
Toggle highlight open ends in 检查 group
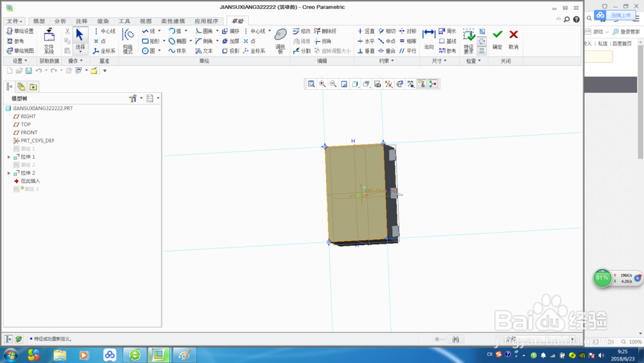(482, 41)
